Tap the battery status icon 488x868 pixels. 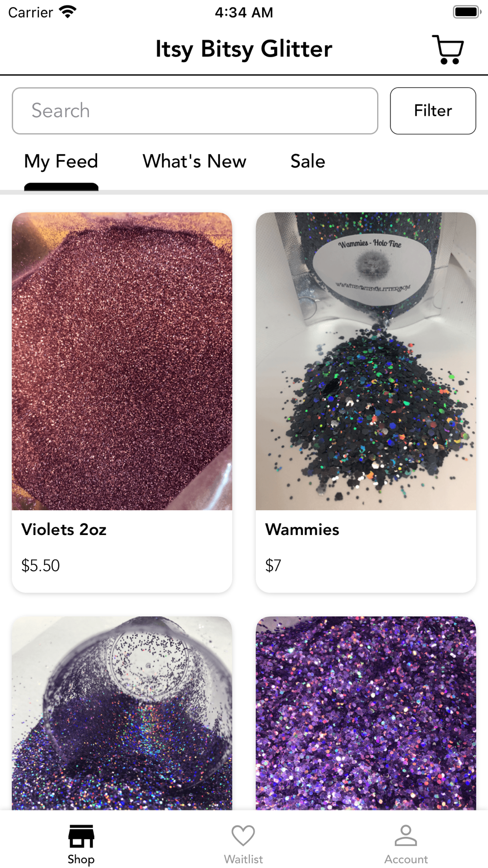[x=467, y=12]
